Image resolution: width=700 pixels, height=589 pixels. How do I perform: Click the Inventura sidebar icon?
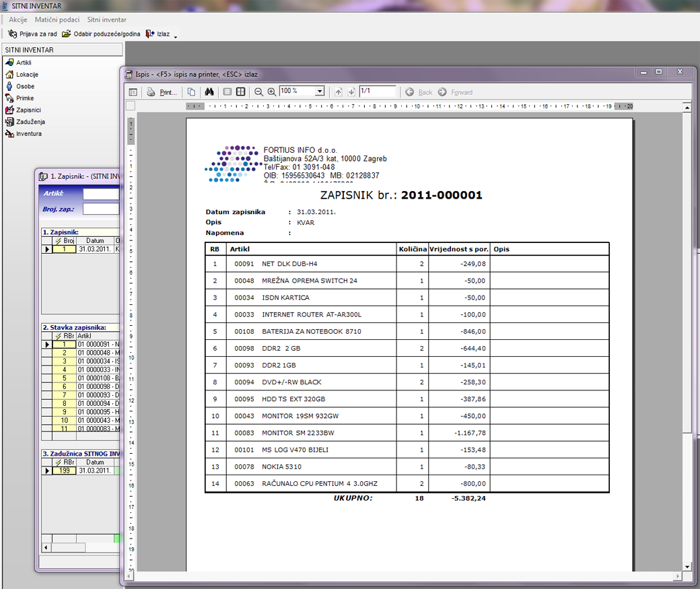(9, 133)
